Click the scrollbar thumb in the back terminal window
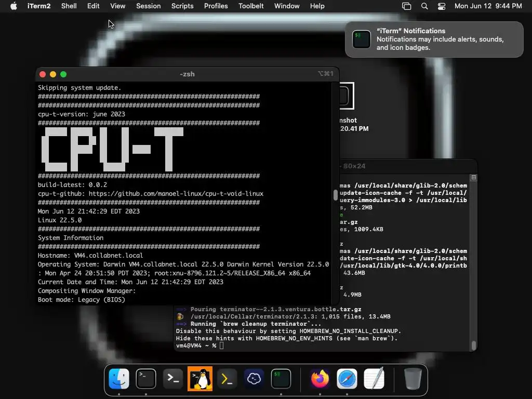Image resolution: width=532 pixels, height=399 pixels. [474, 345]
